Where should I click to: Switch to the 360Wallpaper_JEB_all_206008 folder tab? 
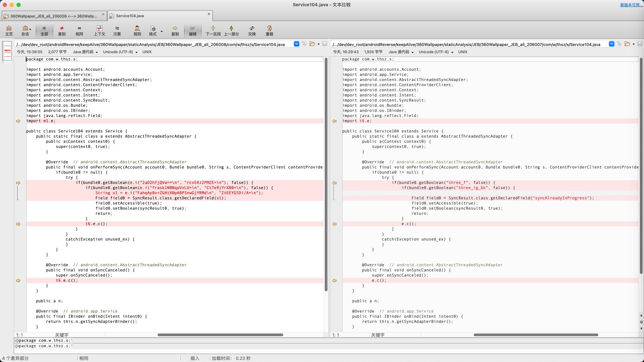coord(54,16)
